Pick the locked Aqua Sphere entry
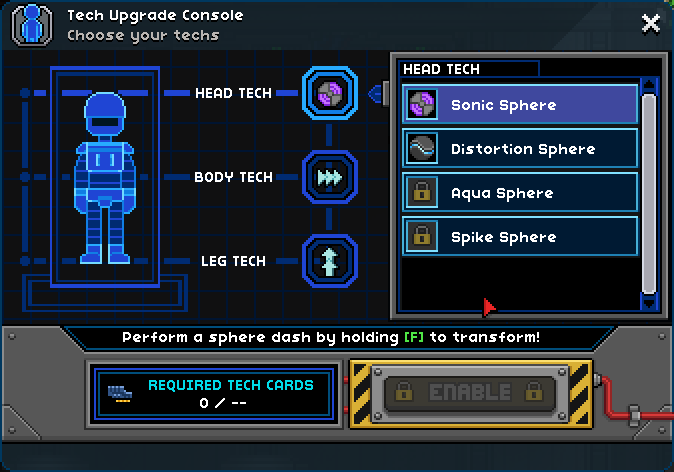 click(x=520, y=193)
